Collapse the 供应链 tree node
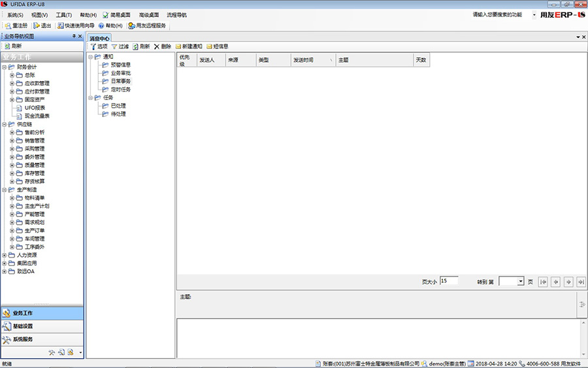 click(5, 124)
